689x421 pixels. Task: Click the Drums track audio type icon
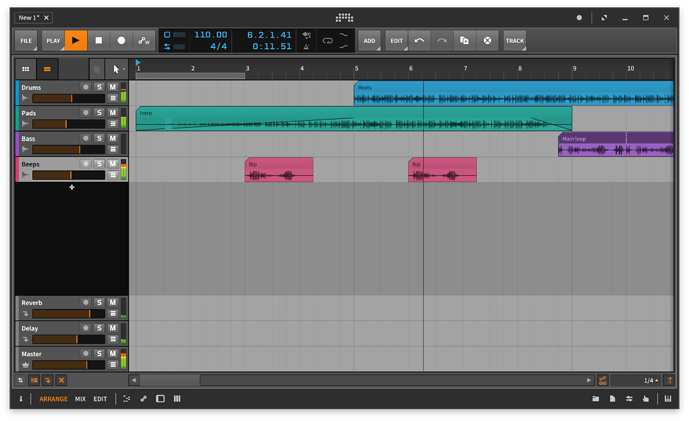[x=25, y=98]
